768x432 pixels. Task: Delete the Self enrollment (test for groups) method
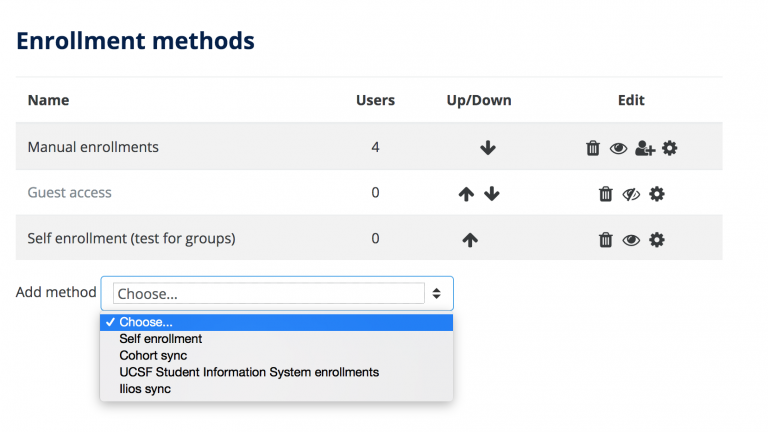tap(605, 240)
